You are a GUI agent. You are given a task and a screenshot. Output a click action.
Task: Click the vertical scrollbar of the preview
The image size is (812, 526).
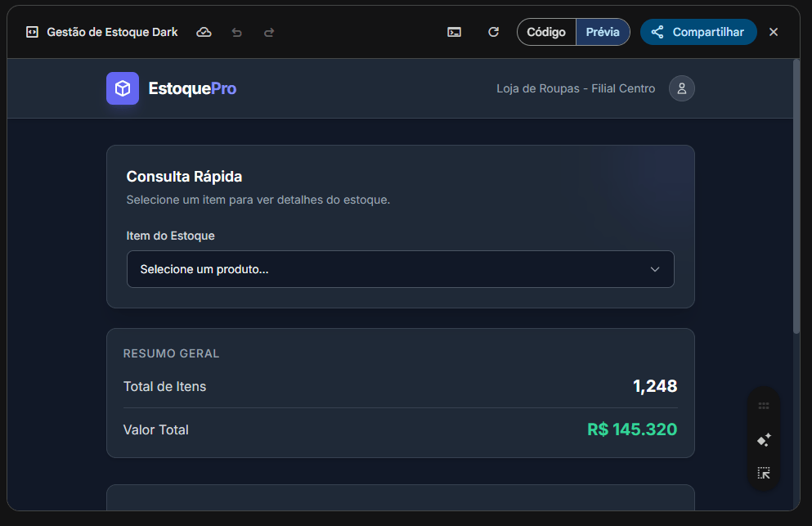click(x=796, y=197)
